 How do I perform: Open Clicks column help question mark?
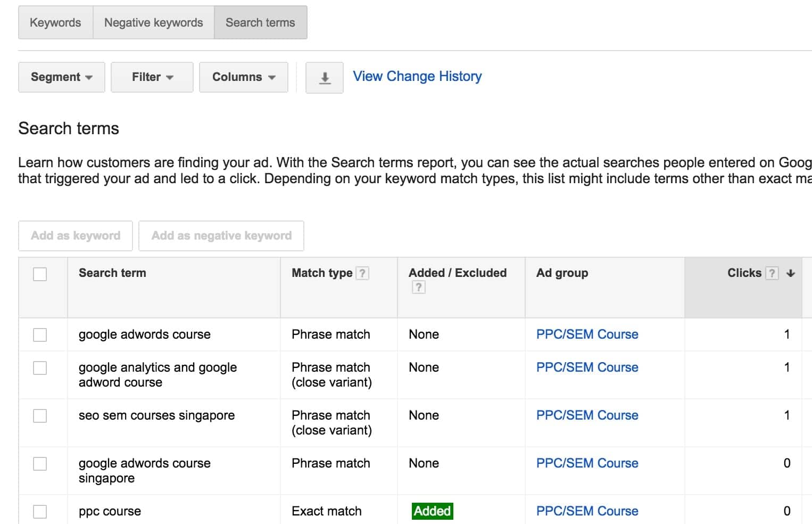pyautogui.click(x=772, y=273)
